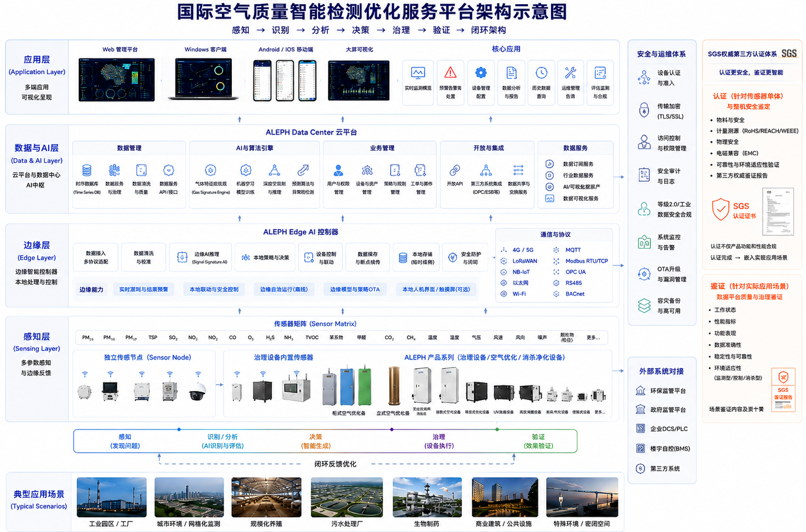The width and height of the screenshot is (806, 532).
Task: Select the 设备认证与准入 icon
Action: pyautogui.click(x=644, y=78)
